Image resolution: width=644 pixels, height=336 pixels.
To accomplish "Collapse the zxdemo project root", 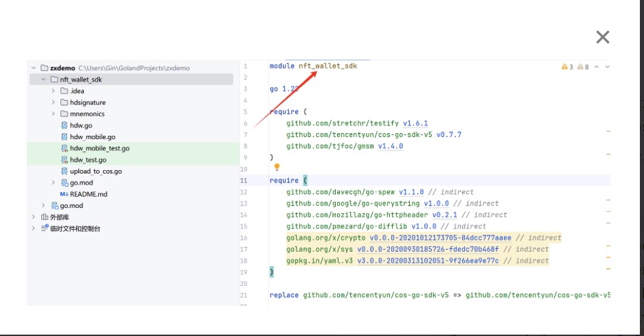I will [34, 68].
